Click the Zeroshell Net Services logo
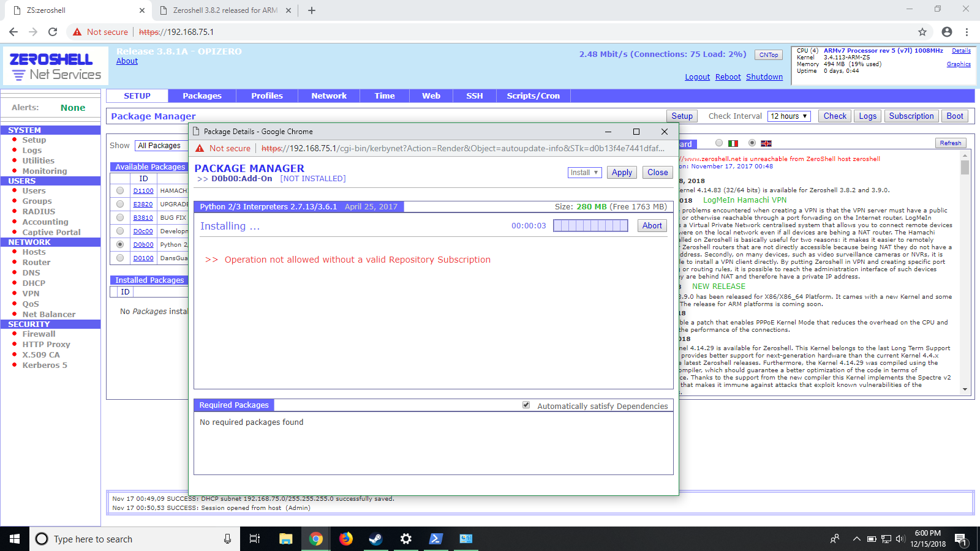 tap(56, 66)
